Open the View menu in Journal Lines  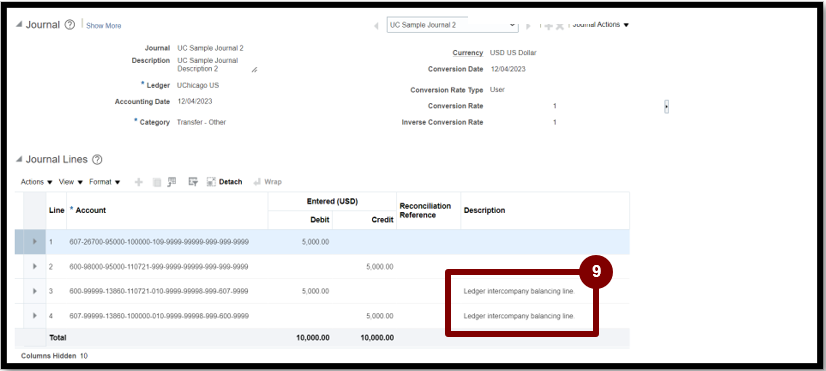[x=71, y=182]
